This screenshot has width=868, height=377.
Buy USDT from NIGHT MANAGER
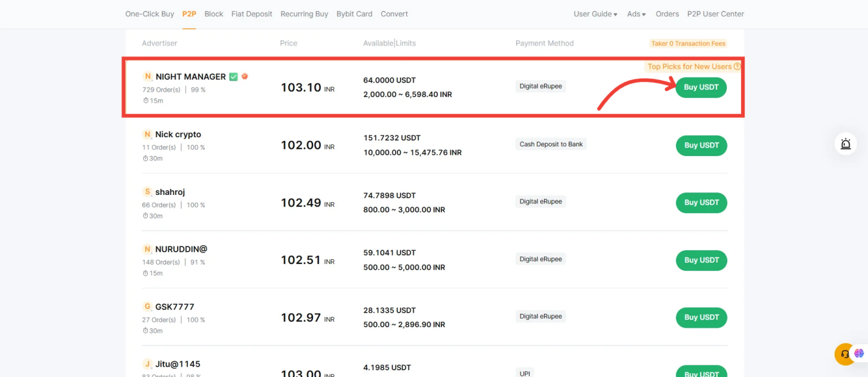(701, 87)
